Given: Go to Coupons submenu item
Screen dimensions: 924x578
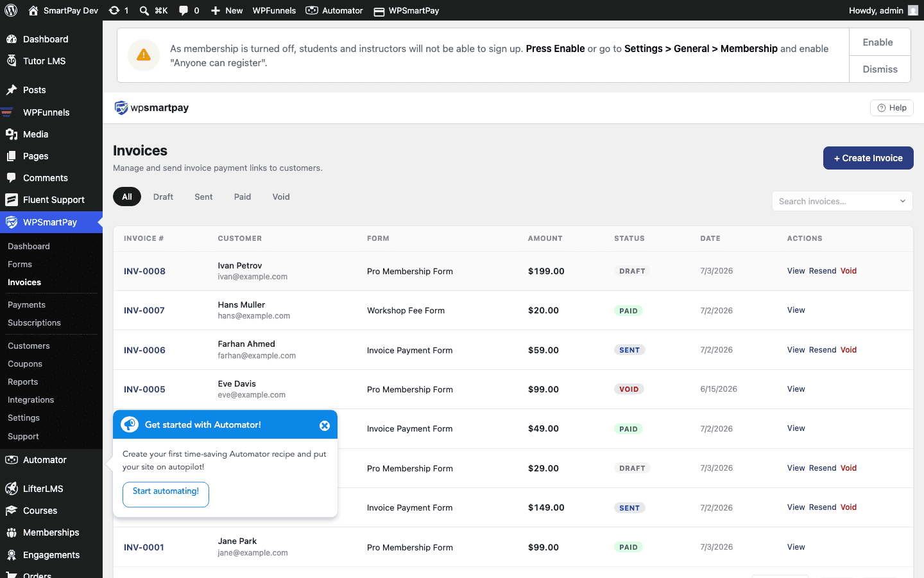Looking at the screenshot, I should (x=25, y=363).
